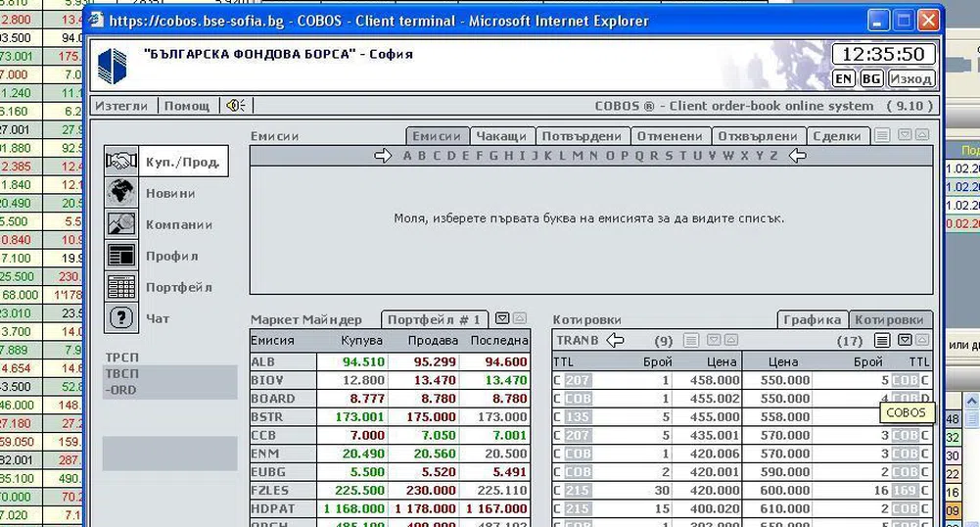Open list icon in Емисии panel header

(882, 136)
